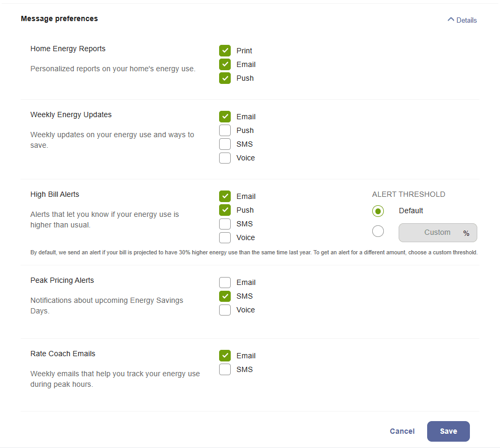Uncheck Email for Weekly Energy Updates
Screen dimensions: 500x448
pos(225,117)
